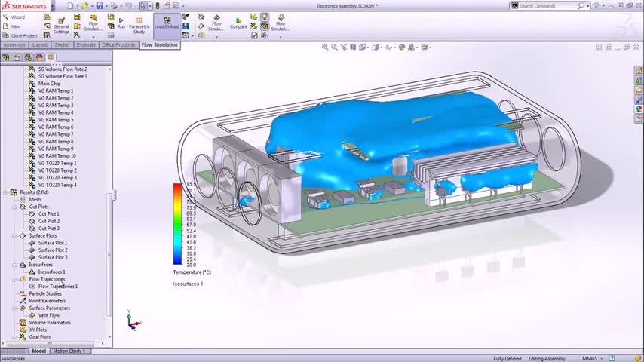644x362 pixels.
Task: Click the Compare results button
Action: [238, 23]
